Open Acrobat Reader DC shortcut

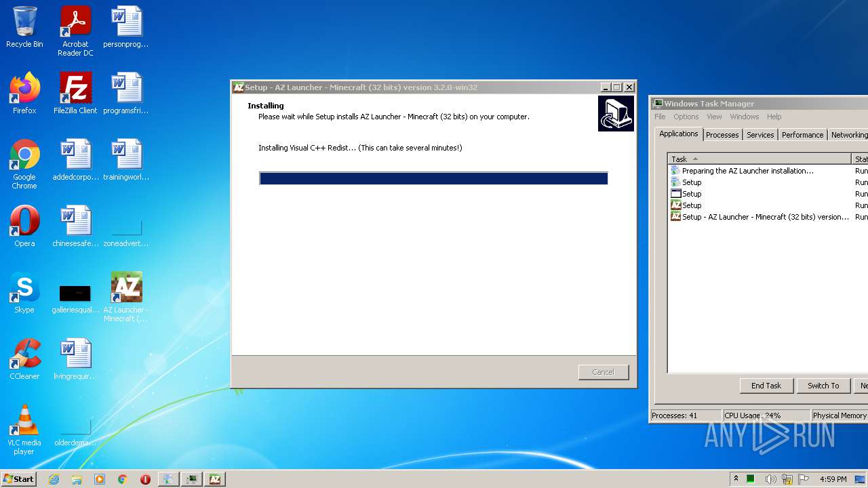coord(75,31)
